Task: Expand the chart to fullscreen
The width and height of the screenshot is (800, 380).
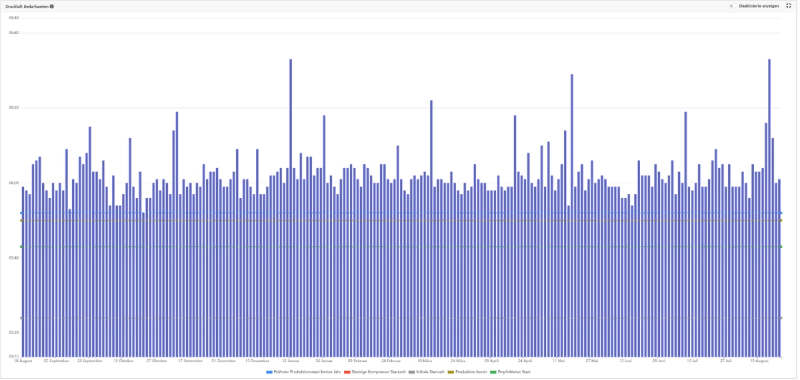Action: coord(788,6)
